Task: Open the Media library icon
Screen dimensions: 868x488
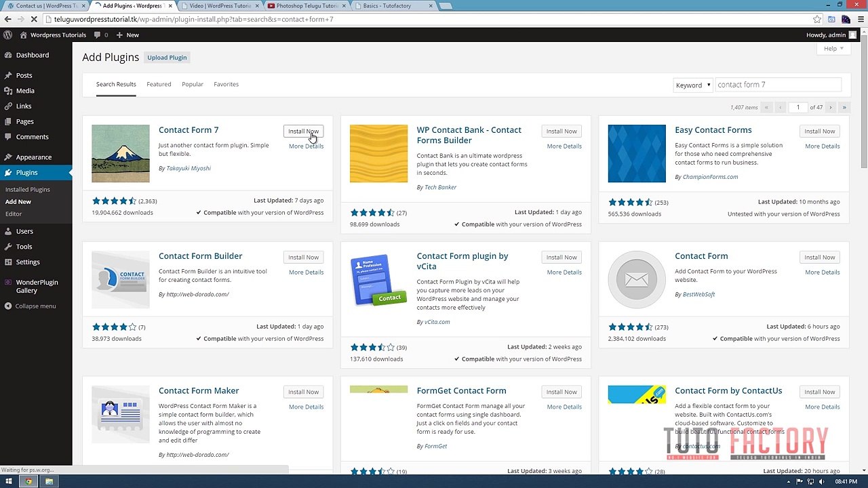Action: (8, 91)
